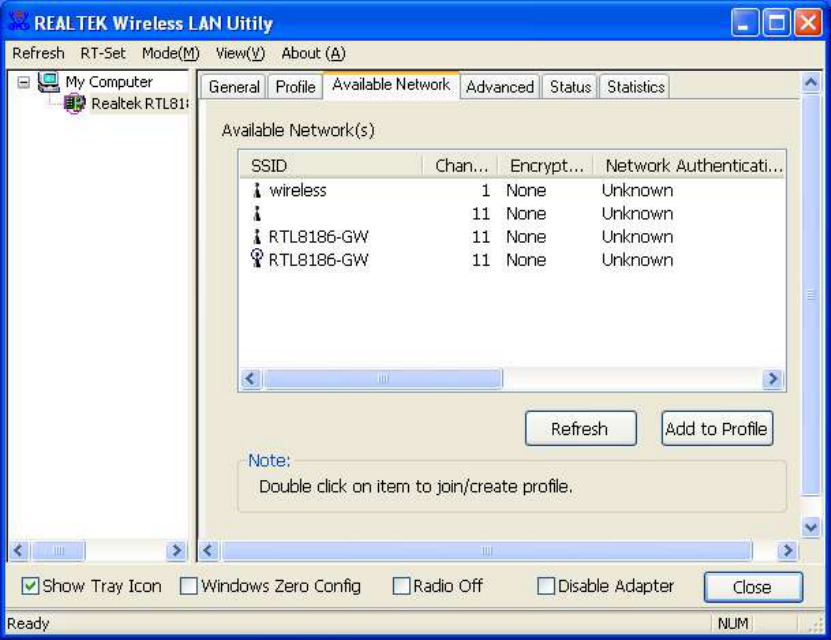Image resolution: width=831 pixels, height=640 pixels.
Task: Click the NUM indicator in status bar
Action: pyautogui.click(x=733, y=624)
